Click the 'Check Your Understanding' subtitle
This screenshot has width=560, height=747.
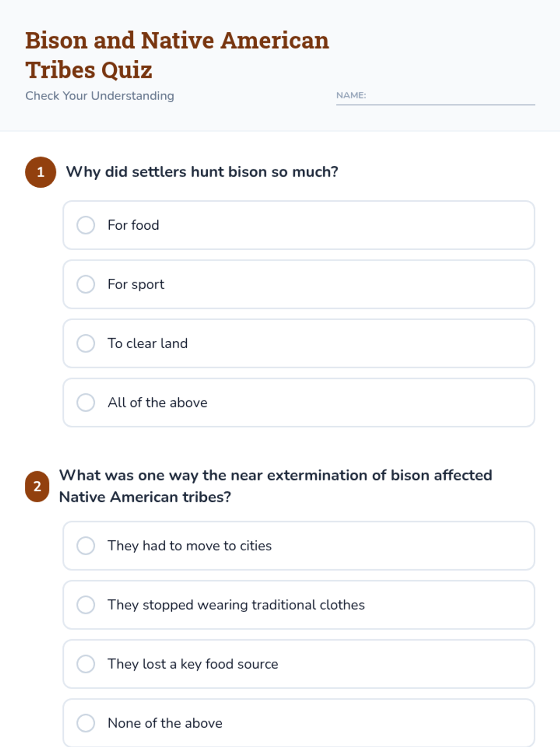click(99, 96)
